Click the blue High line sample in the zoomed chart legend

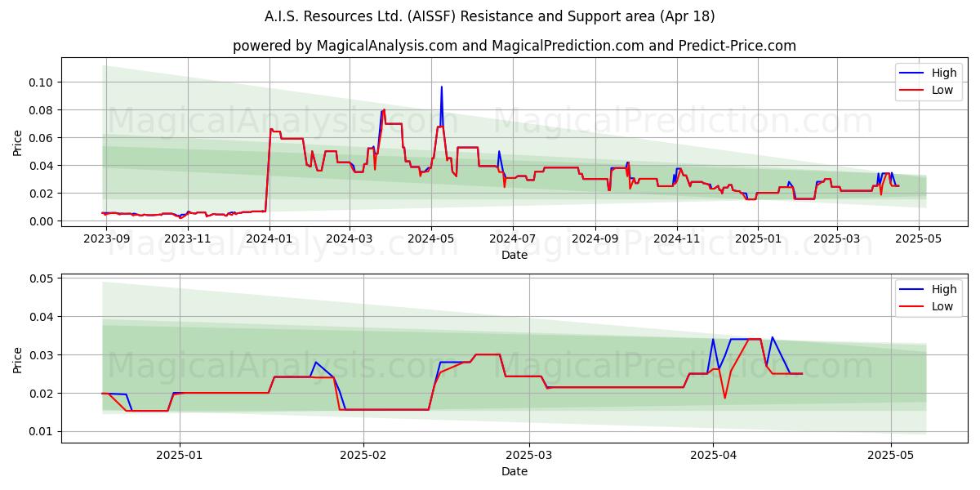click(x=912, y=290)
